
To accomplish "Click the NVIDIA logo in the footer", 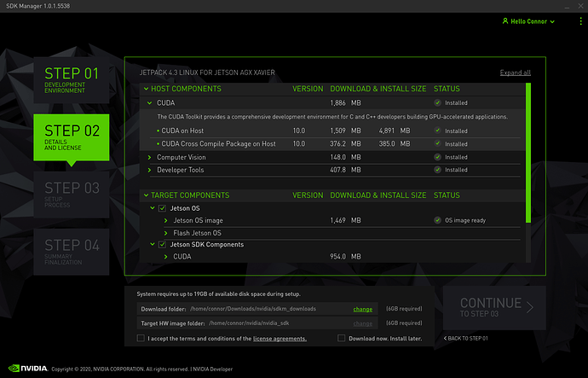I will 28,369.
